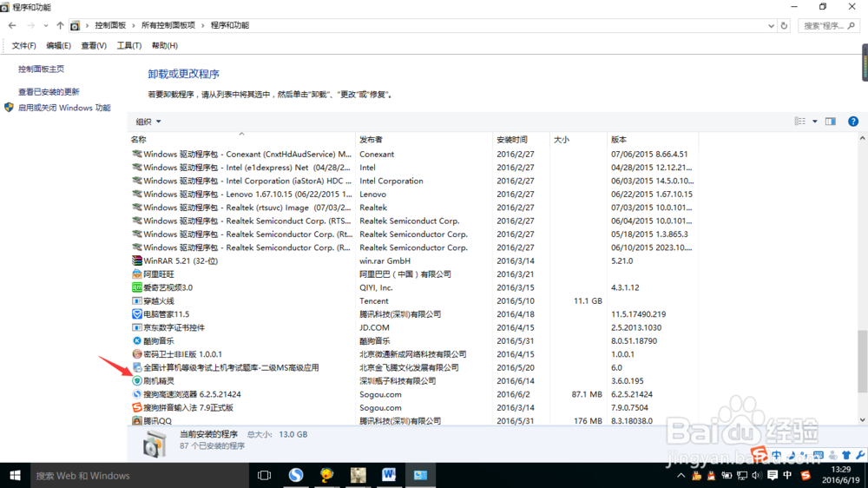This screenshot has width=868, height=488.
Task: Select the 搜狗拼音输入法 icon
Action: [137, 408]
